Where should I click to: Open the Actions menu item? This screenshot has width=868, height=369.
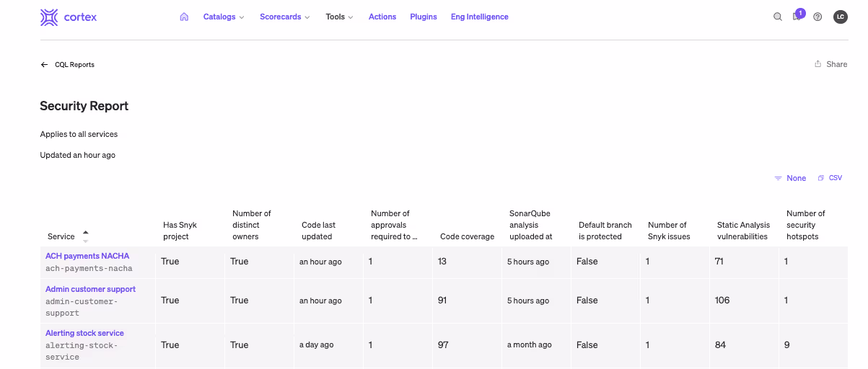(x=382, y=17)
